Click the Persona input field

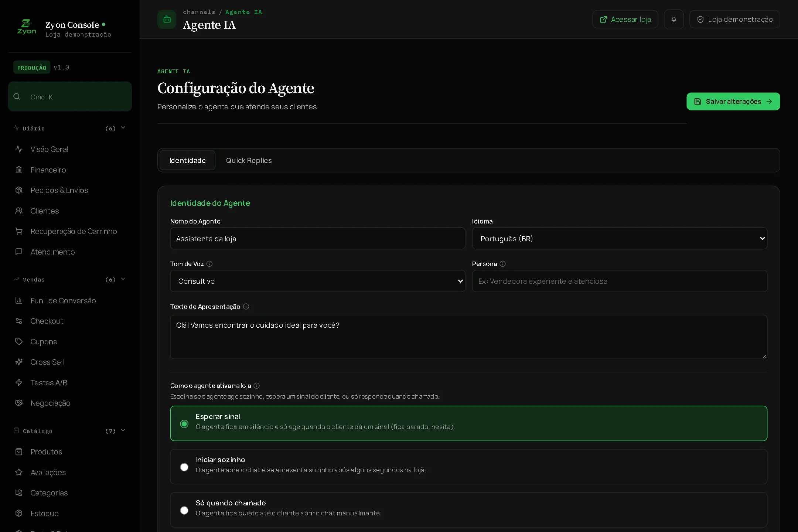[620, 281]
